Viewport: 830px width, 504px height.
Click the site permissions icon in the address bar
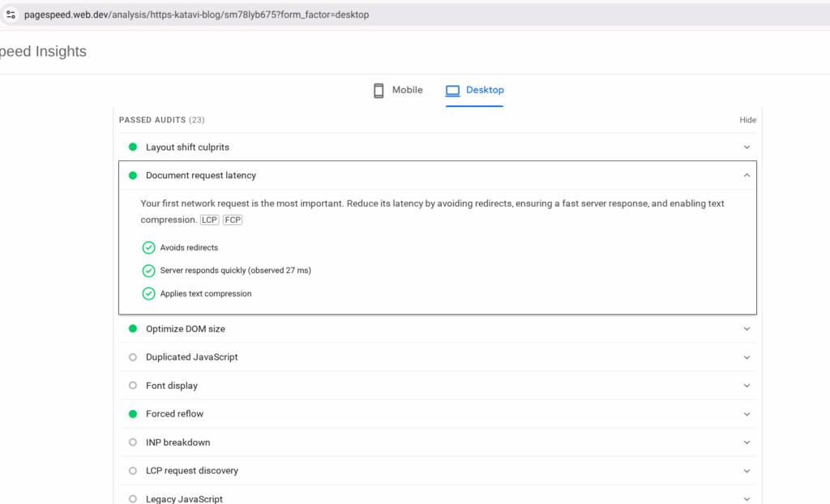tap(11, 14)
